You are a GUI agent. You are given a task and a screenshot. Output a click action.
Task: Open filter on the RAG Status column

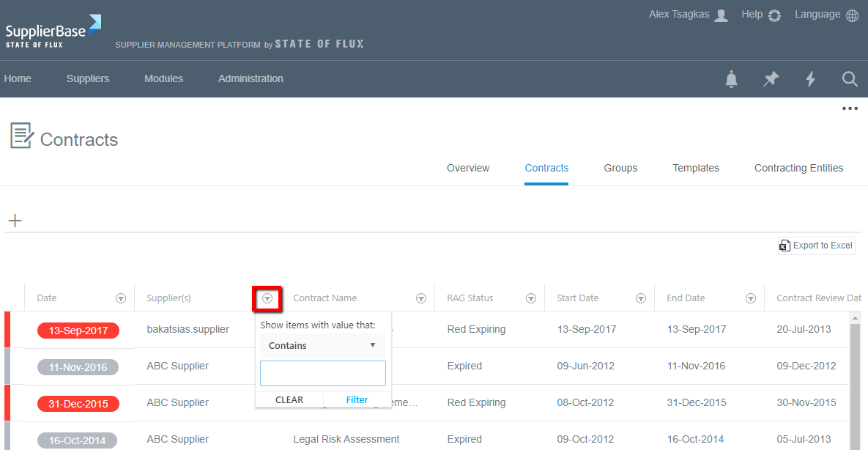(x=531, y=298)
